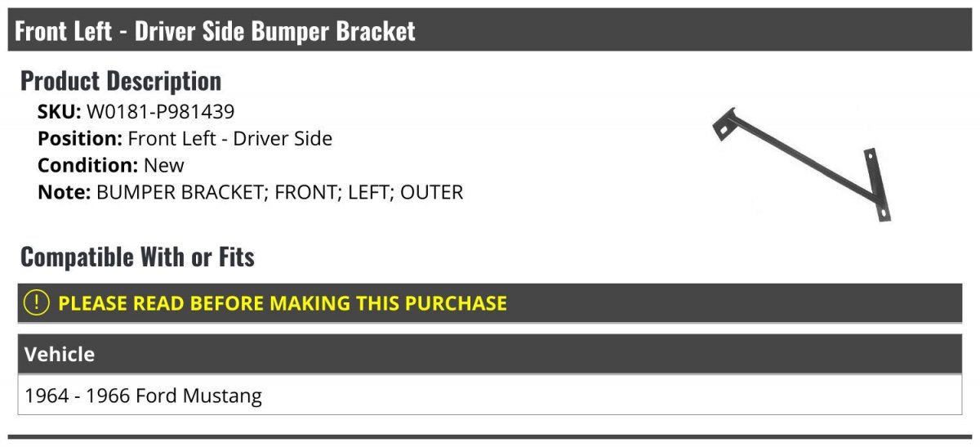Click the Front Left - Driver Side position value
This screenshot has height=447, width=980.
(x=230, y=138)
